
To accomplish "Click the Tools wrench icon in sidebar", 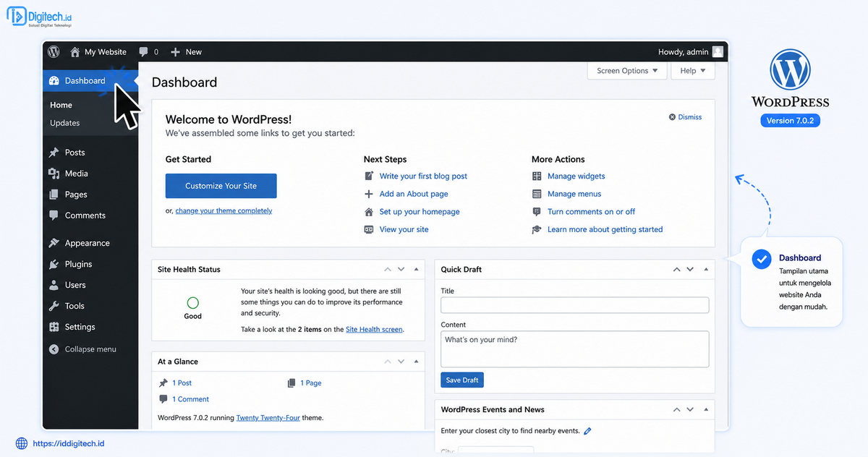I will [54, 306].
